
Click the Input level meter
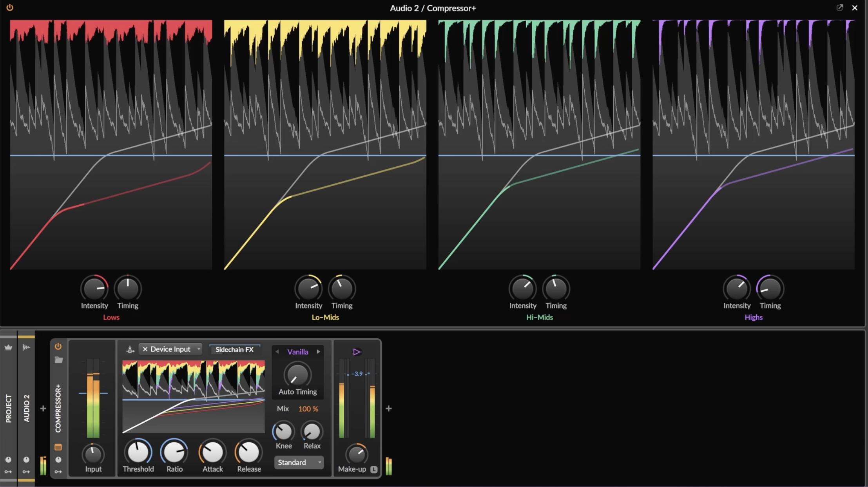[x=93, y=398]
